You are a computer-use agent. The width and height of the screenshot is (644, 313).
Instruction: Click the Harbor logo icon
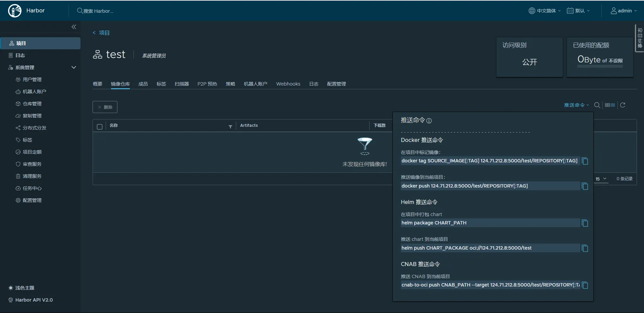coord(15,11)
